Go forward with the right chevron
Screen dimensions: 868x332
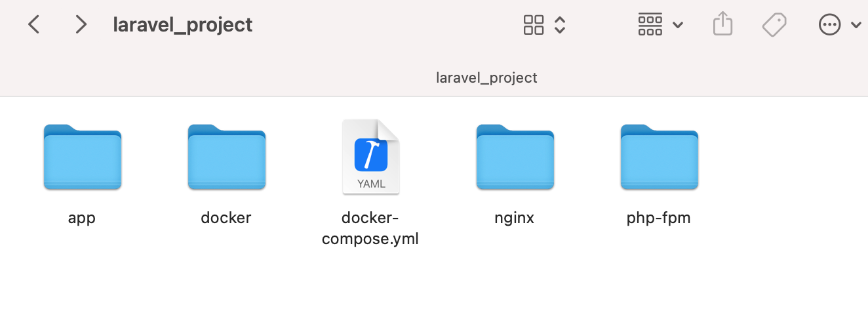click(x=81, y=25)
